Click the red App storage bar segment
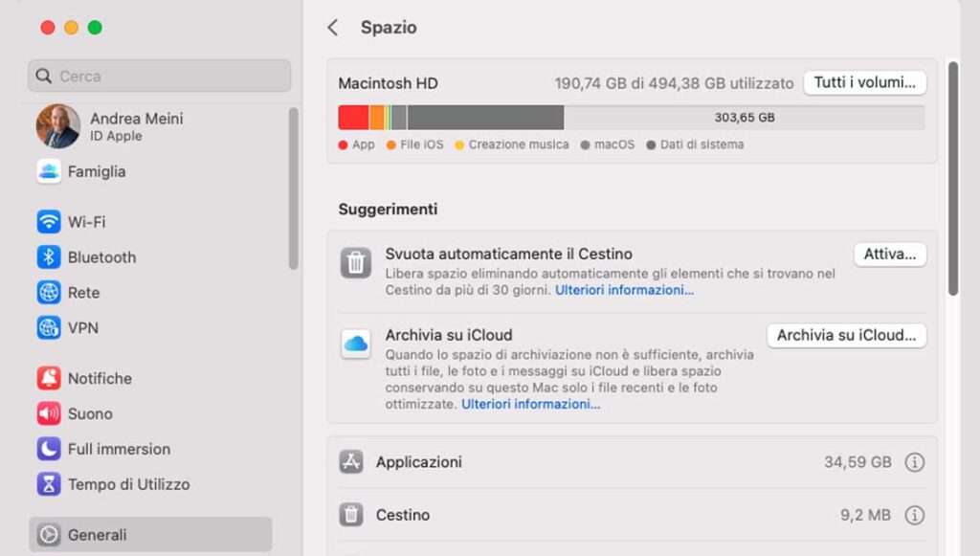The height and width of the screenshot is (556, 980). pos(353,118)
